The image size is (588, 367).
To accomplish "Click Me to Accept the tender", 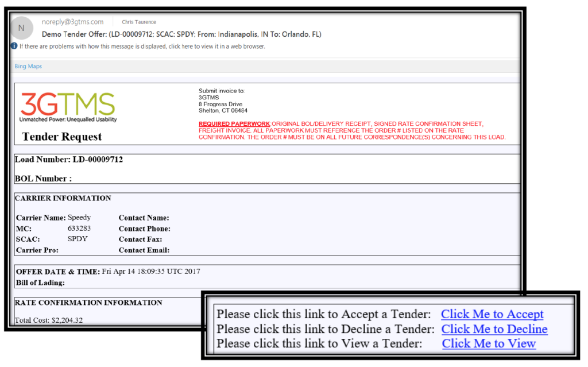I will 492,314.
